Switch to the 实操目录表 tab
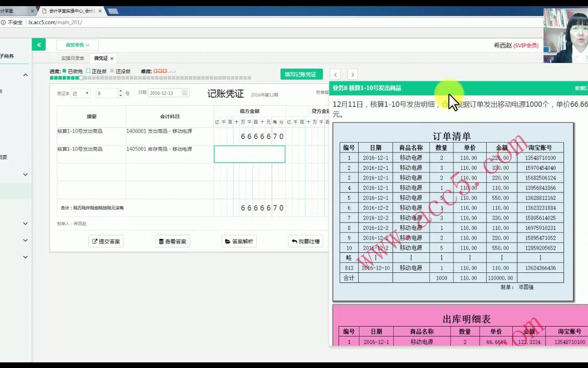This screenshot has height=368, width=588. (x=73, y=58)
